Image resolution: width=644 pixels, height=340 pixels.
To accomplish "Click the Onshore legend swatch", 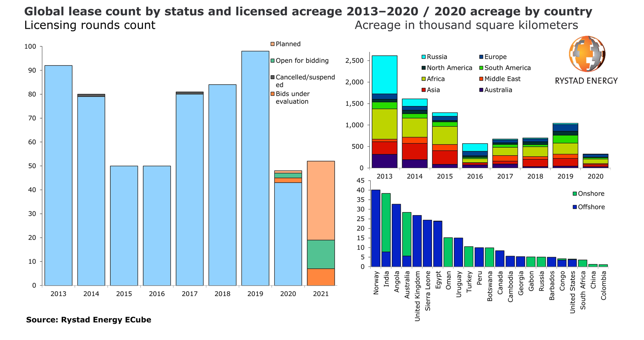I will 575,194.
